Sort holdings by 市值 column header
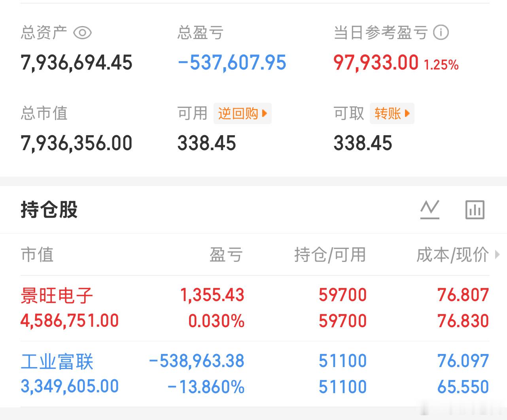The height and width of the screenshot is (420, 507). click(x=37, y=254)
